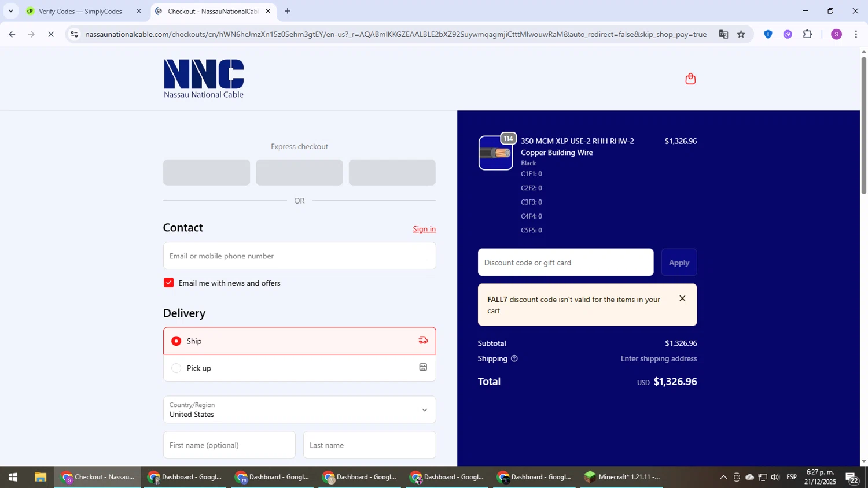
Task: Focus the Email or mobile phone number field
Action: click(300, 256)
